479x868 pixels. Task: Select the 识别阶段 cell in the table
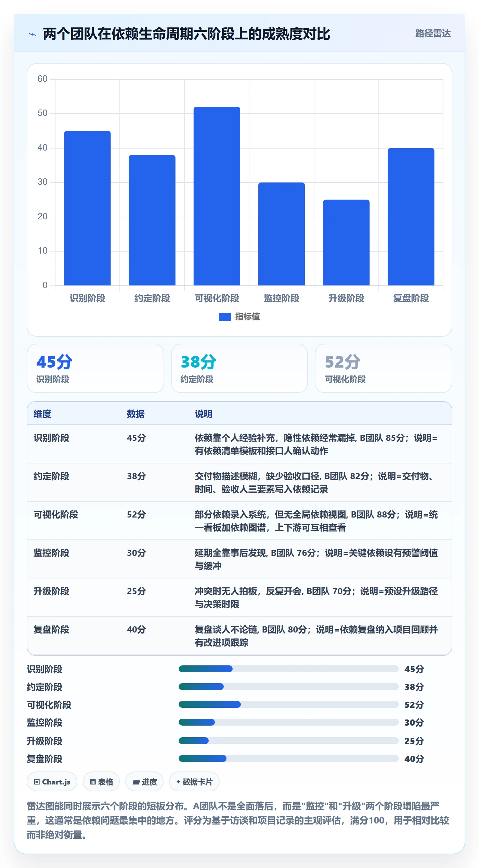tap(51, 438)
